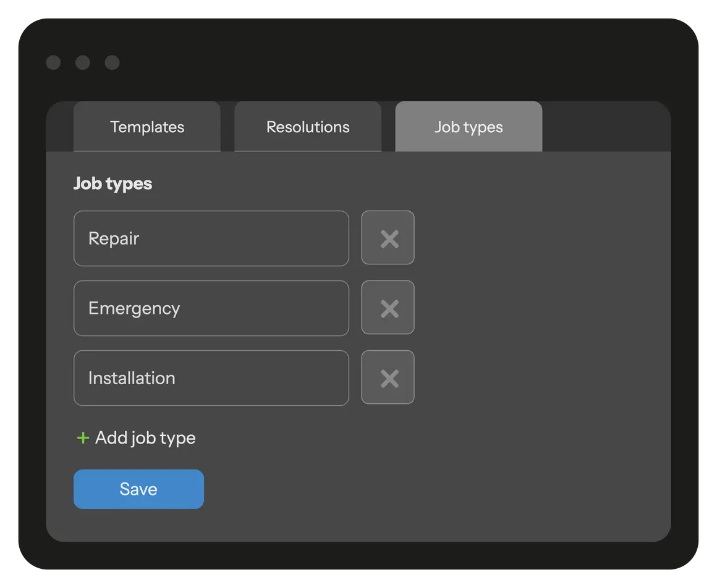Select the Job types tab
Image resolution: width=717 pixels, height=588 pixels.
(x=469, y=127)
